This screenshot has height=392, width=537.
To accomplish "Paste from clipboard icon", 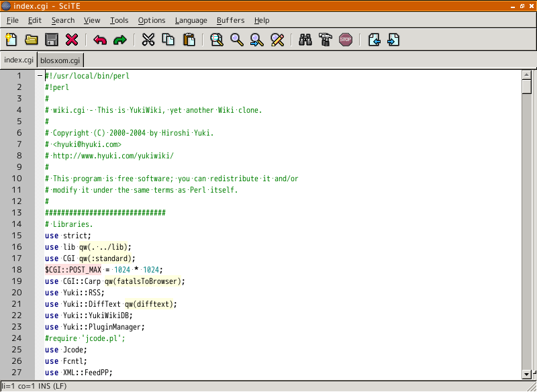I will pos(189,40).
